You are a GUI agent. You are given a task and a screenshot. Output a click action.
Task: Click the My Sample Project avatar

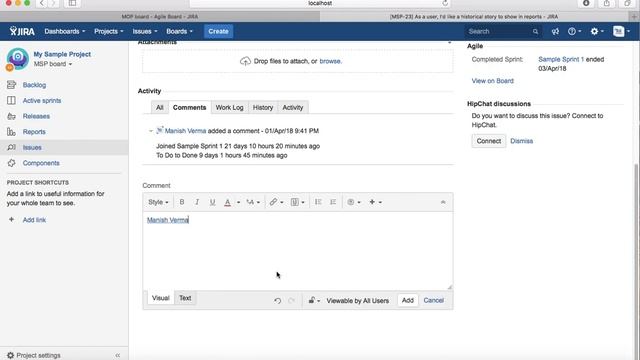click(x=17, y=59)
